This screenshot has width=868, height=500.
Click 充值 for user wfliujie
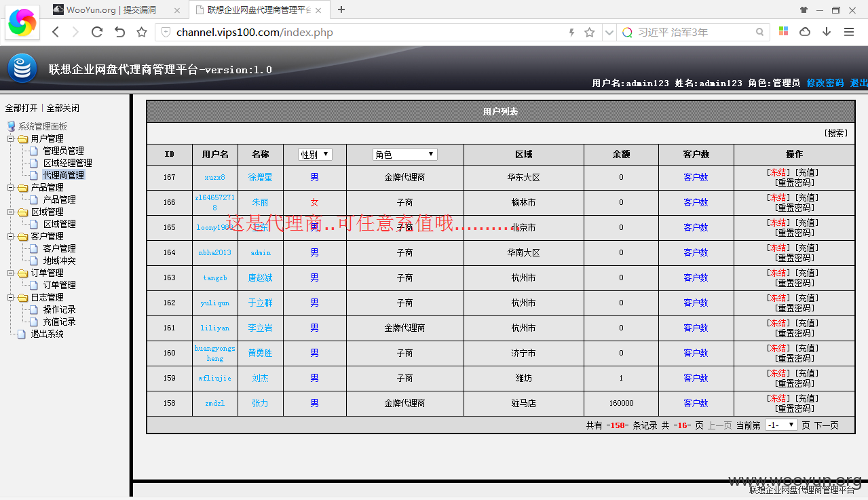807,373
